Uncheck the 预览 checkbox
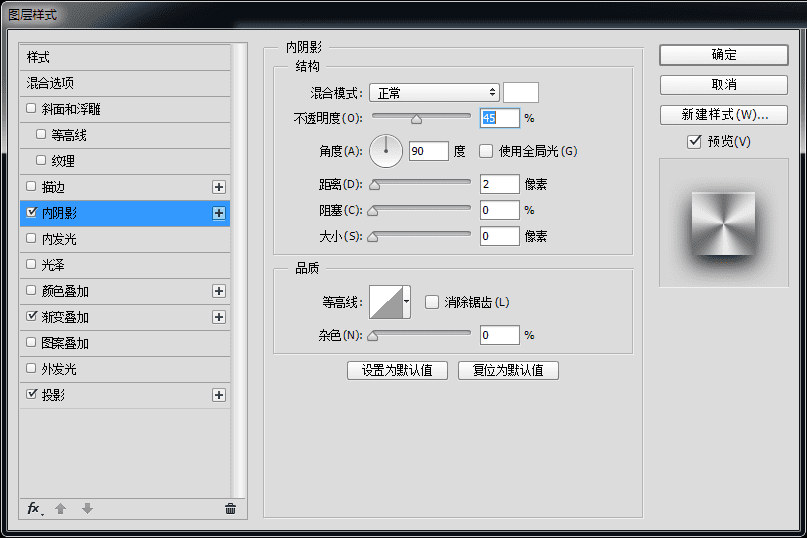The height and width of the screenshot is (538, 807). (694, 142)
